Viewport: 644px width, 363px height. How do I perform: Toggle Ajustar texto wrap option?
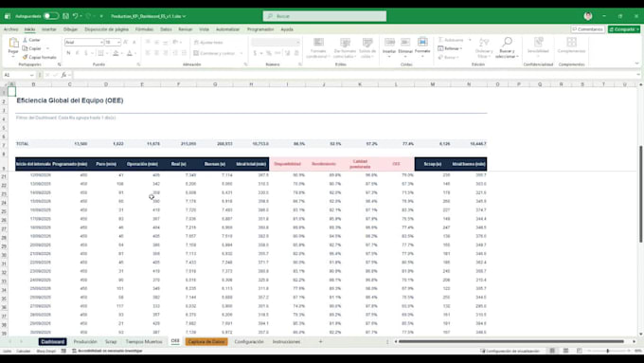pyautogui.click(x=208, y=43)
